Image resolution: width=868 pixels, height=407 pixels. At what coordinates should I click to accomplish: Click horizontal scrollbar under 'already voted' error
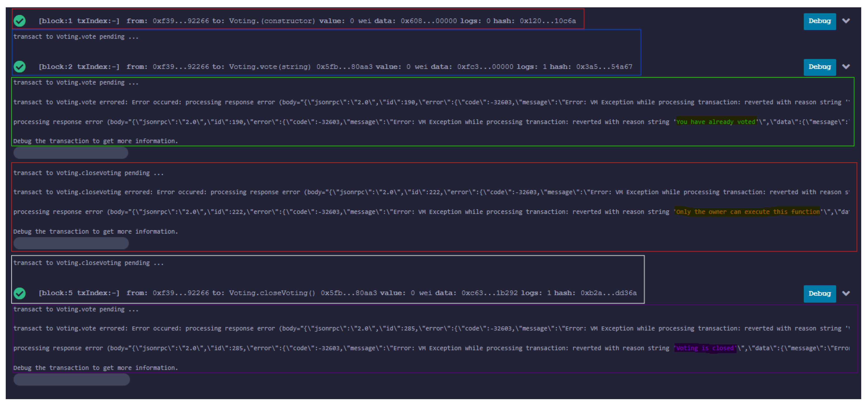pyautogui.click(x=71, y=153)
